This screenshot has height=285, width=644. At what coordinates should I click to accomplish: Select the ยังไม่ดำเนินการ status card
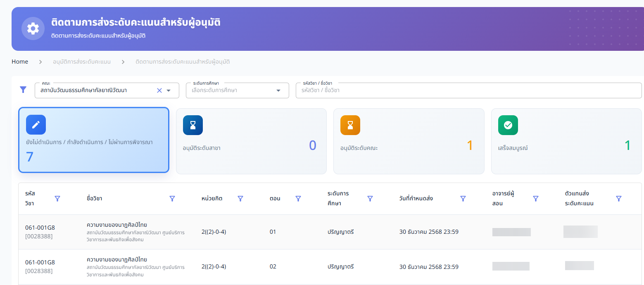point(94,140)
